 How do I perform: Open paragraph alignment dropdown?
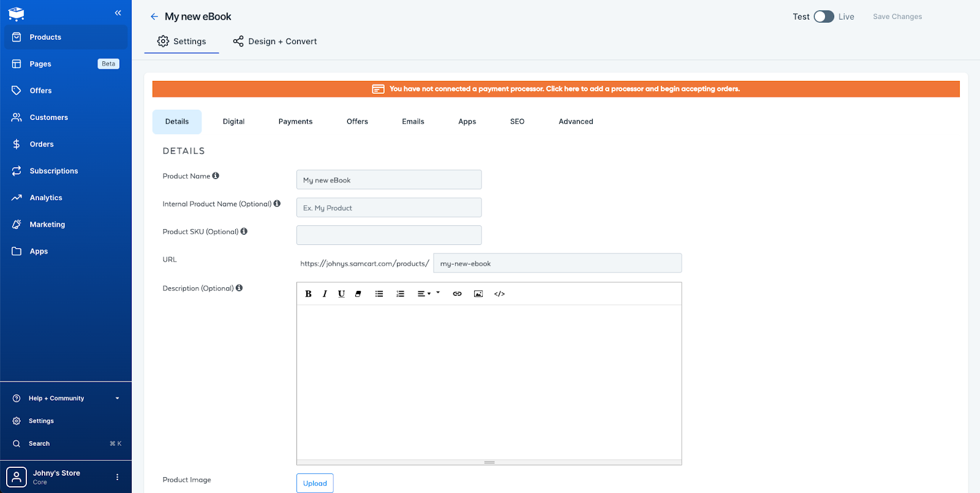(x=424, y=294)
